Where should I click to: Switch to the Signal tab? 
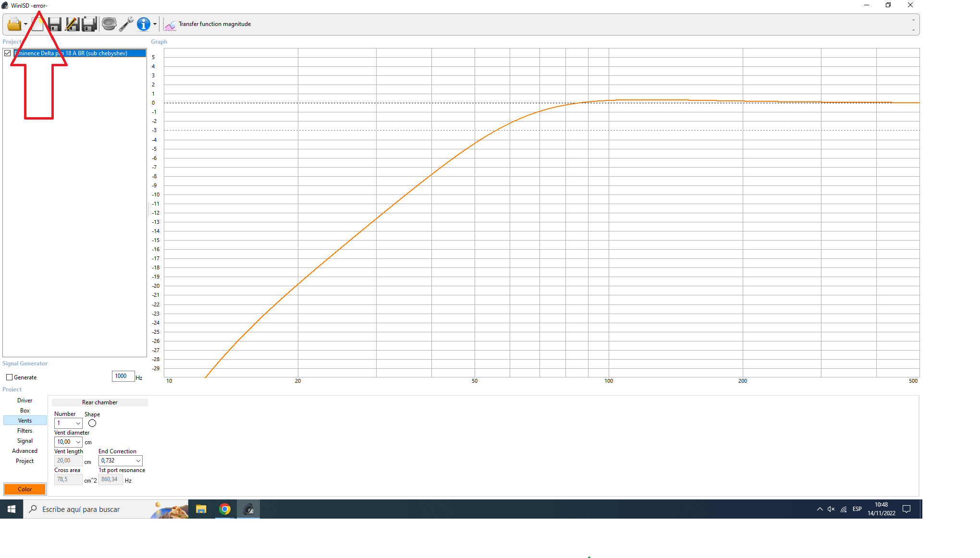[x=25, y=441]
